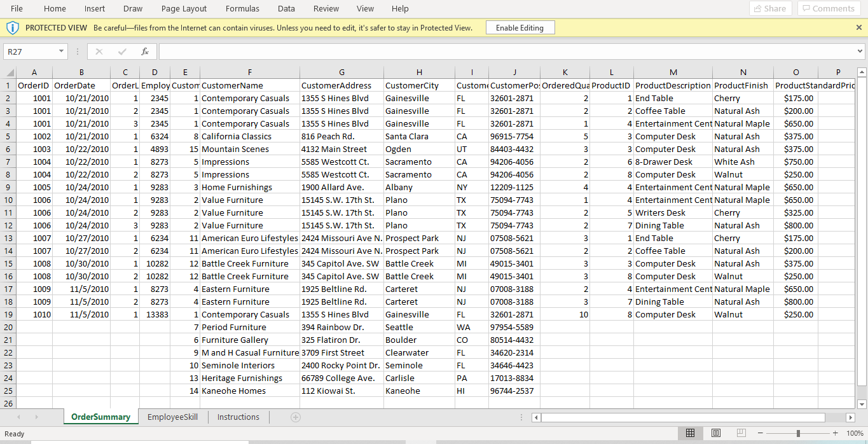This screenshot has width=868, height=444.
Task: Select Page Layout view in status bar
Action: [x=715, y=433]
